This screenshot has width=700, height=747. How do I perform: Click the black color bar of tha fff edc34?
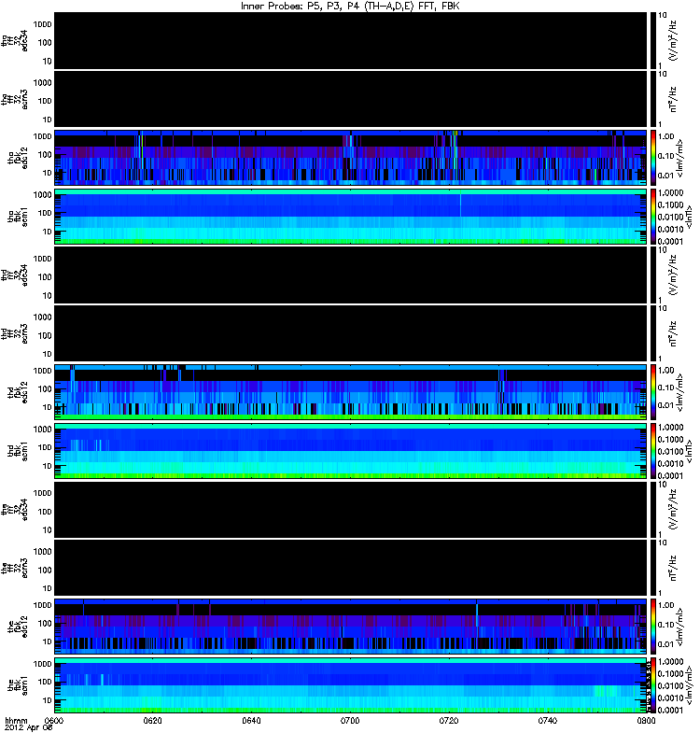[x=653, y=41]
